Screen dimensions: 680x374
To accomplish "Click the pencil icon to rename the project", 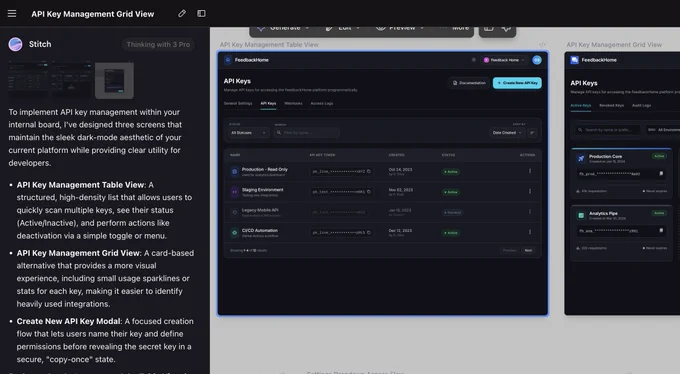I will point(182,13).
